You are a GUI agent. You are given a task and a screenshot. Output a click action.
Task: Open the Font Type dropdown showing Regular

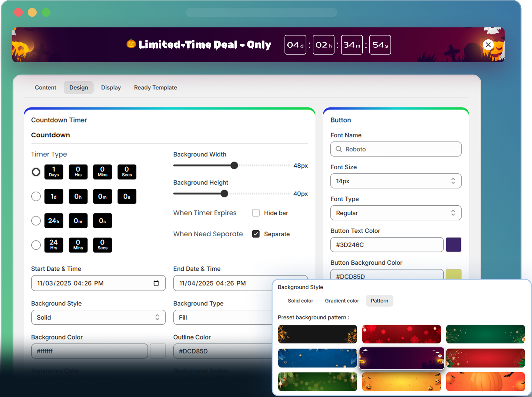click(x=395, y=213)
